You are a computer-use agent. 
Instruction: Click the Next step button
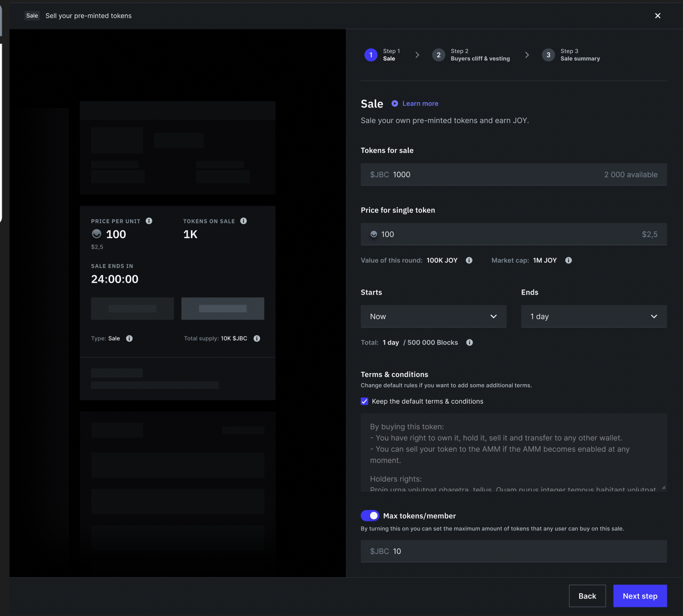pyautogui.click(x=640, y=596)
